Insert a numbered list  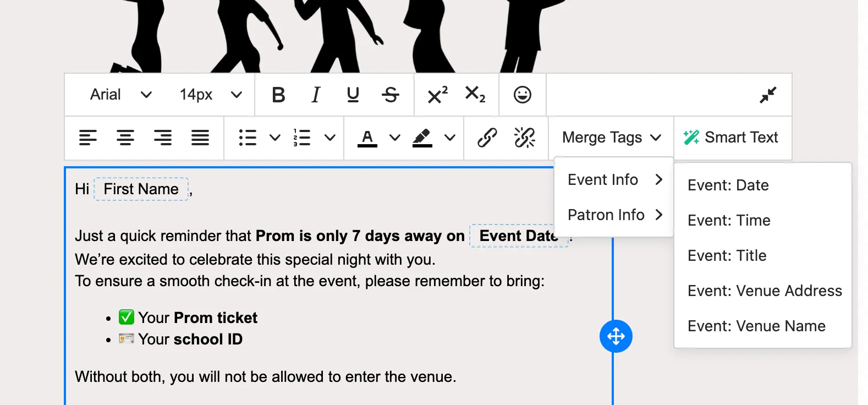pos(302,138)
